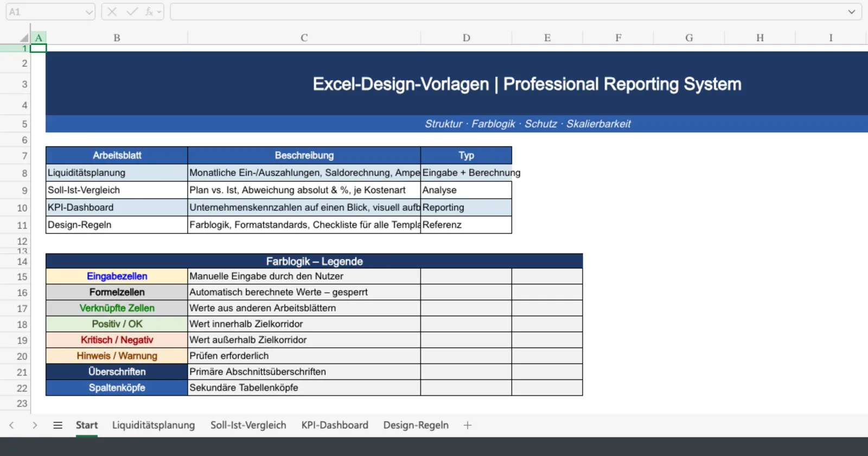Screen dimensions: 868x456
Task: Click the Select All corner triangle
Action: pos(23,37)
